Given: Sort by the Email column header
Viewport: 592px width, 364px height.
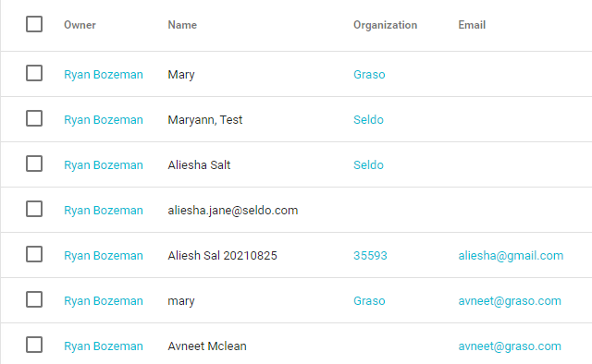Looking at the screenshot, I should coord(472,25).
